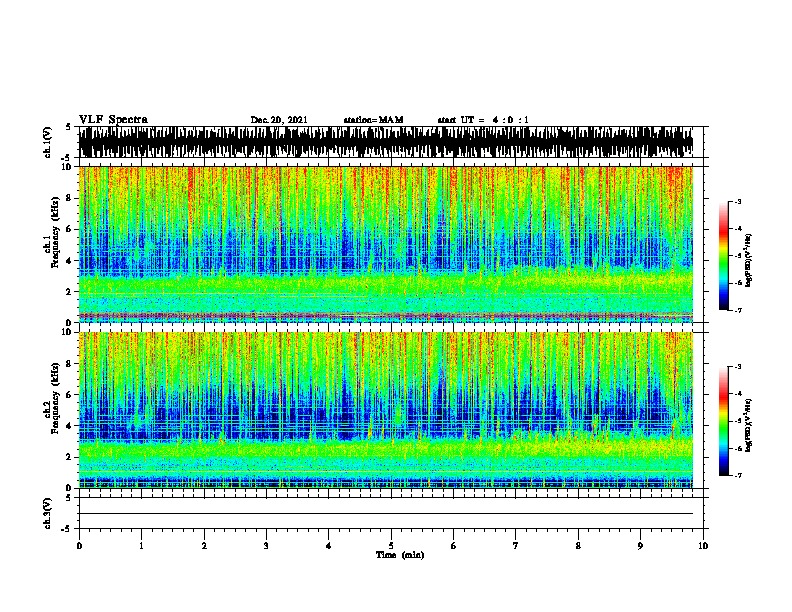Click the ch.2 "Frequency (kHz)" axis label
Image resolution: width=792 pixels, height=612 pixels.
coord(55,398)
